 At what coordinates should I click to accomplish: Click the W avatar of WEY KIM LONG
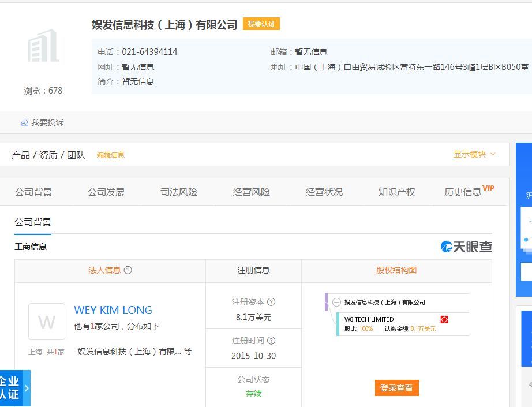pos(47,322)
